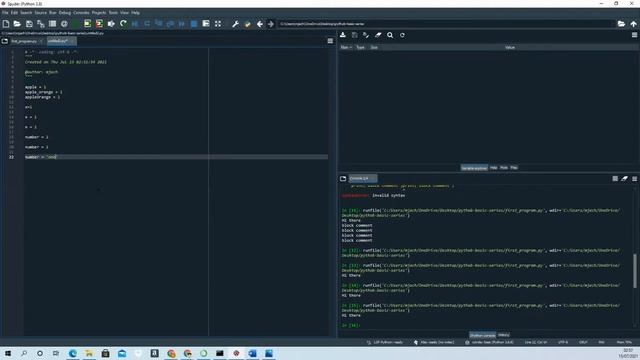Run selection or current line
The width and height of the screenshot is (640, 360).
coord(111,24)
